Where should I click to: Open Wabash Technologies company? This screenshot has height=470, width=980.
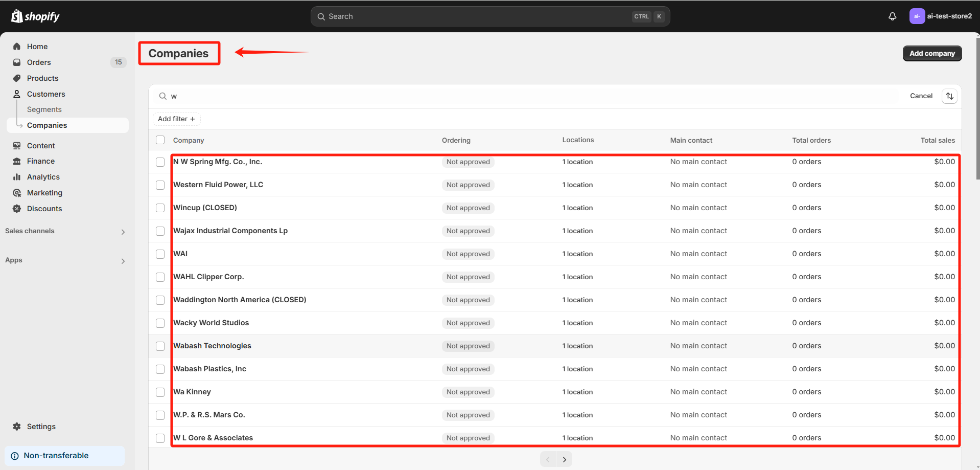[212, 346]
